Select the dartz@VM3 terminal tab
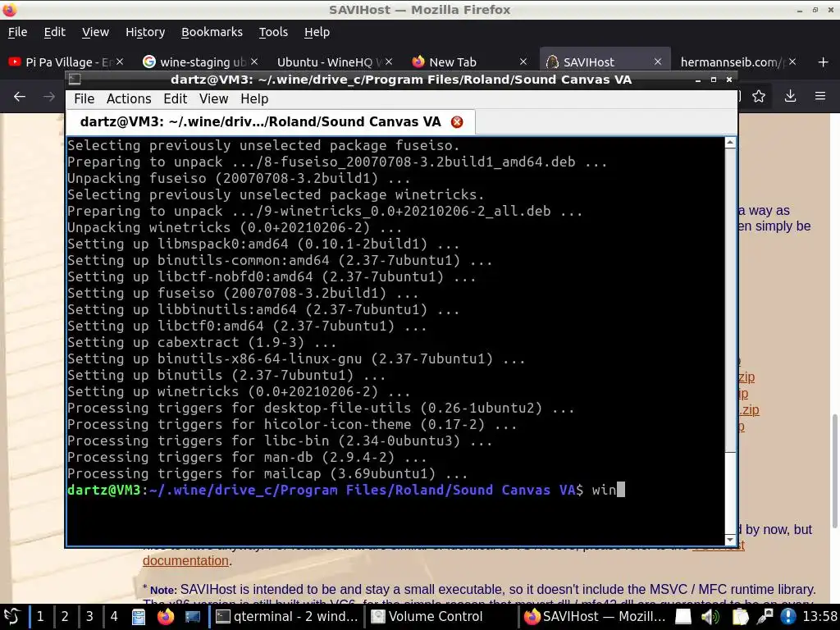Image resolution: width=840 pixels, height=630 pixels. (271, 122)
